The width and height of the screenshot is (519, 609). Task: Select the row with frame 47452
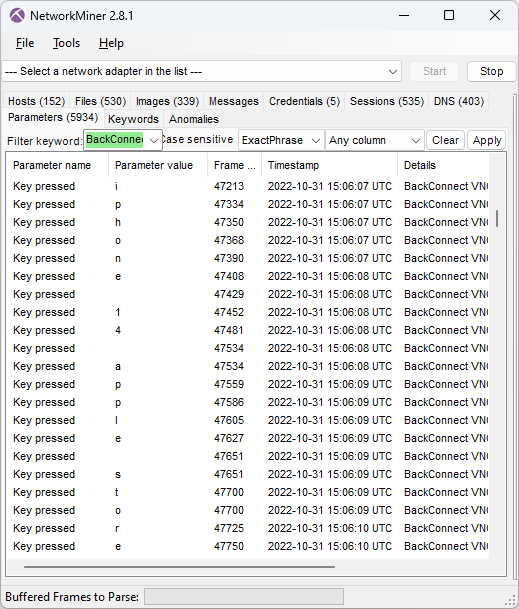pos(248,312)
